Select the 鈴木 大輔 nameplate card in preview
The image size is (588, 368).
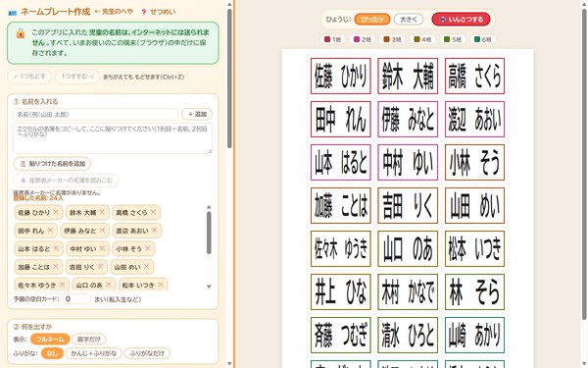[408, 76]
